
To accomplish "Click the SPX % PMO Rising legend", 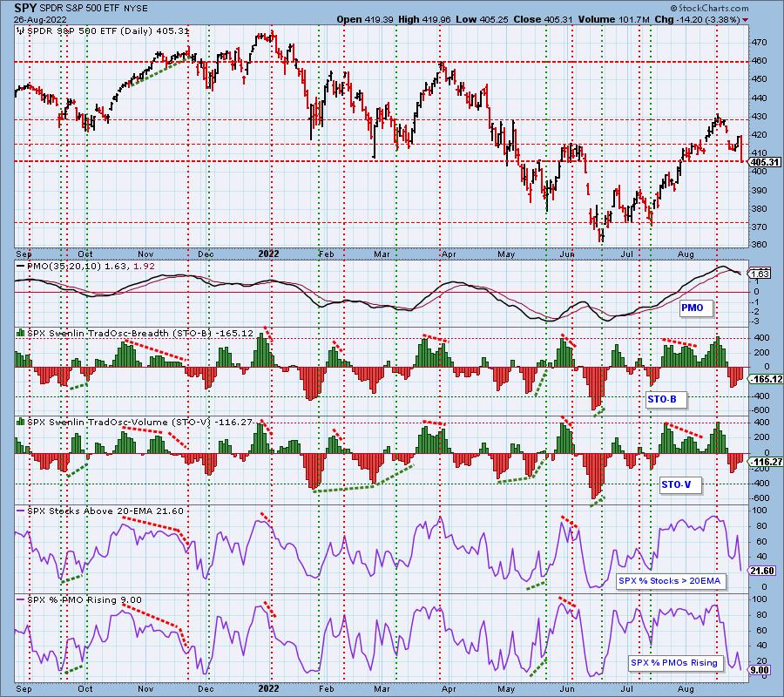I will tap(79, 600).
